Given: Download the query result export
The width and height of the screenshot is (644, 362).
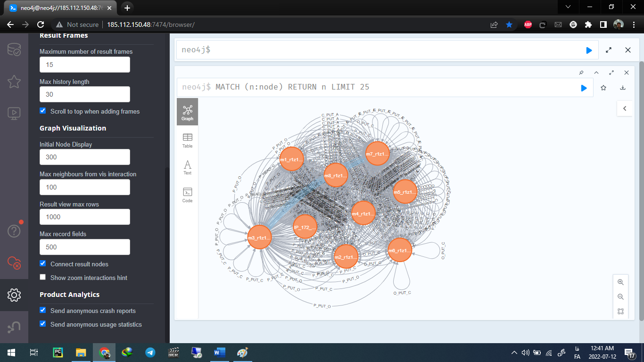Looking at the screenshot, I should click(623, 88).
